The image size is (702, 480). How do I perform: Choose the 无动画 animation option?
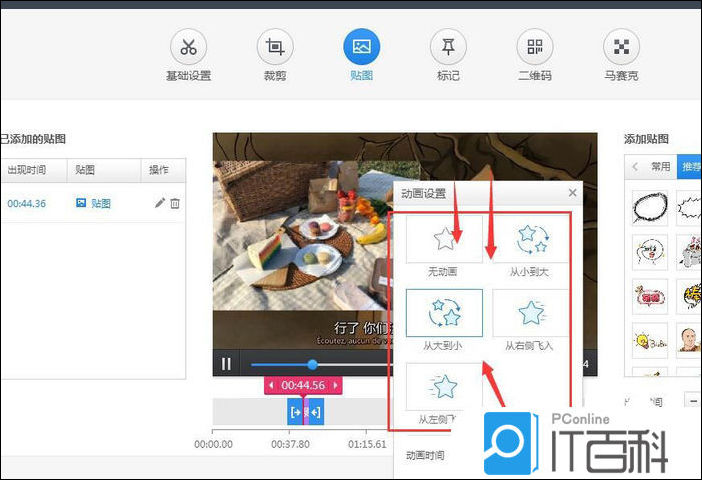click(444, 239)
